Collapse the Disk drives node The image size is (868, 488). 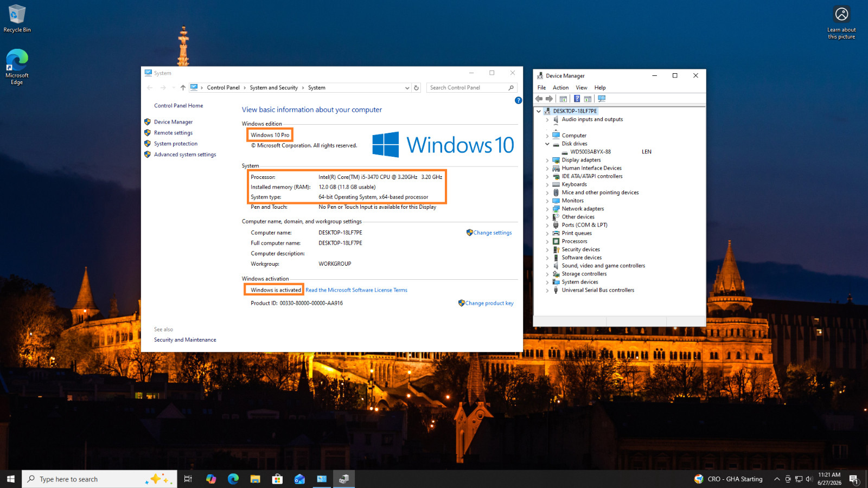(x=547, y=144)
